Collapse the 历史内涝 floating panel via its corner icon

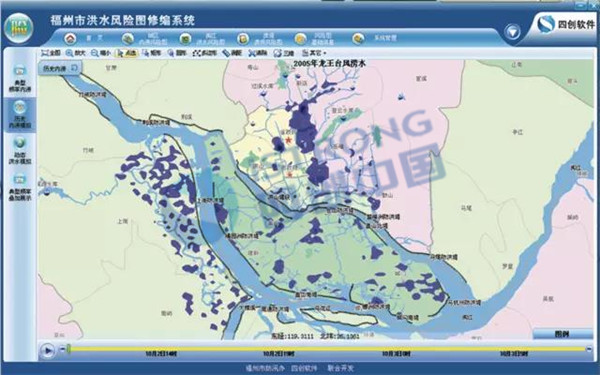tap(75, 68)
